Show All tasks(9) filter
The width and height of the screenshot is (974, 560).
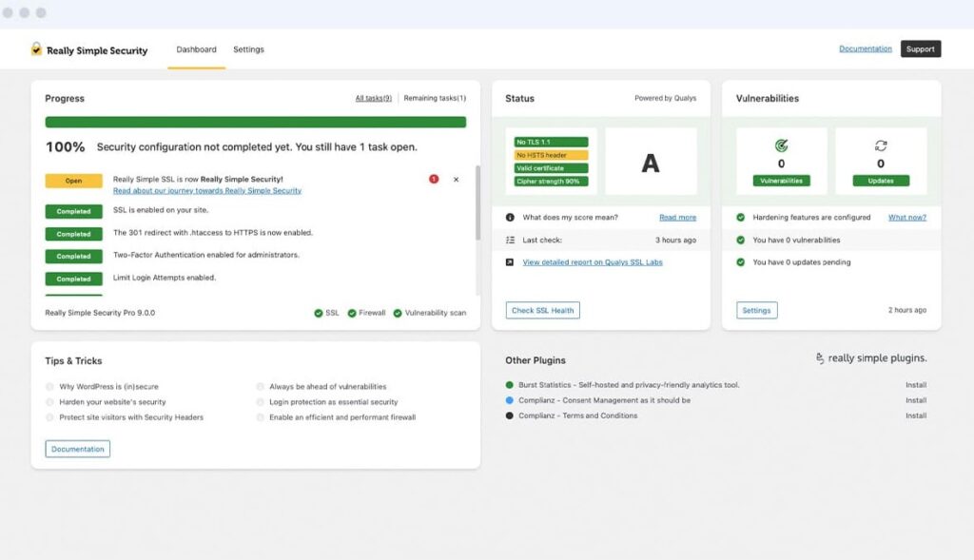point(373,98)
